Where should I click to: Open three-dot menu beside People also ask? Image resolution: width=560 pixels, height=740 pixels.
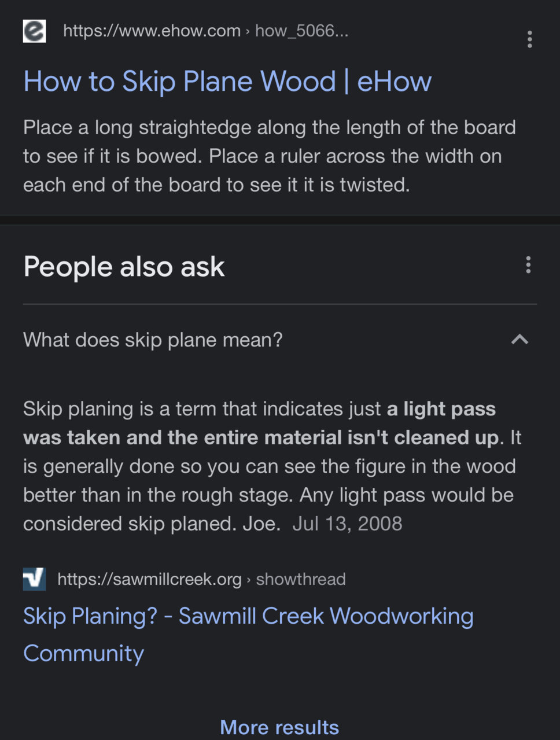(x=528, y=265)
